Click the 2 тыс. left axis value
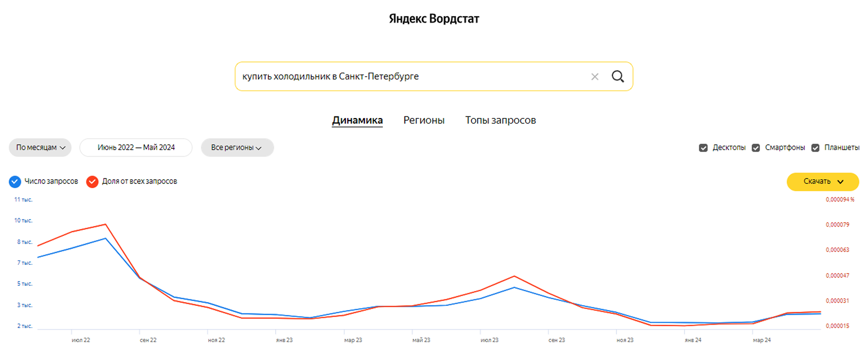 (25, 326)
